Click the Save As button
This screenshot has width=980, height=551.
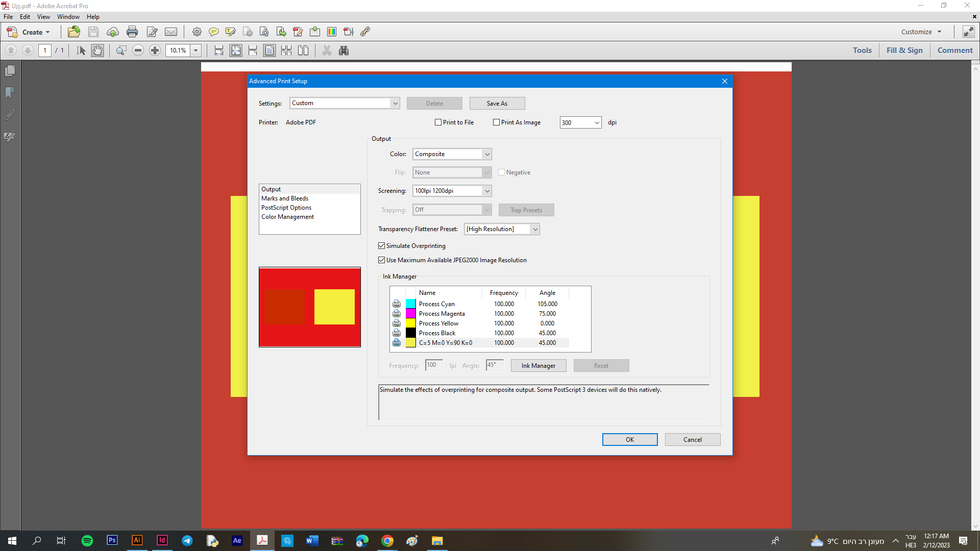coord(497,104)
